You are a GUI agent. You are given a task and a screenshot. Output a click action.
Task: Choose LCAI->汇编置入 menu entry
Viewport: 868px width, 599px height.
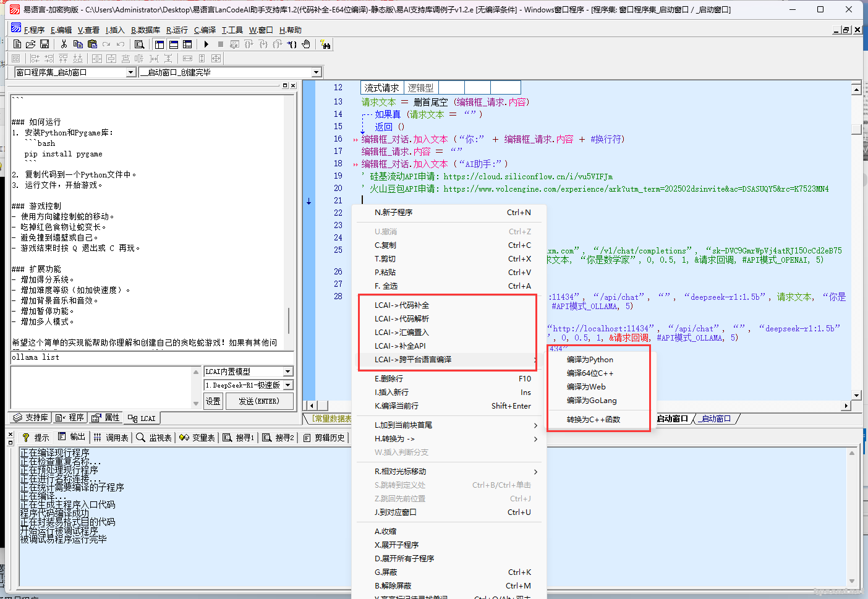(448, 333)
